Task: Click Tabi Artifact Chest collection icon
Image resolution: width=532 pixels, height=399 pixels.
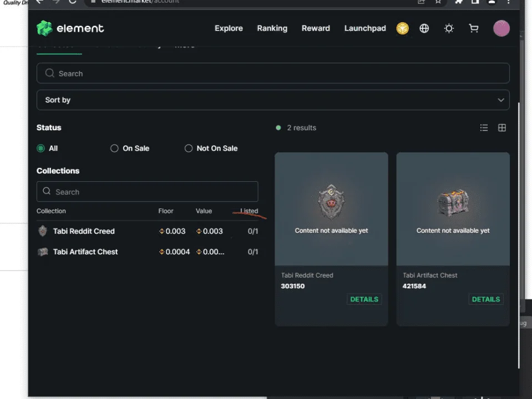Action: (x=42, y=252)
